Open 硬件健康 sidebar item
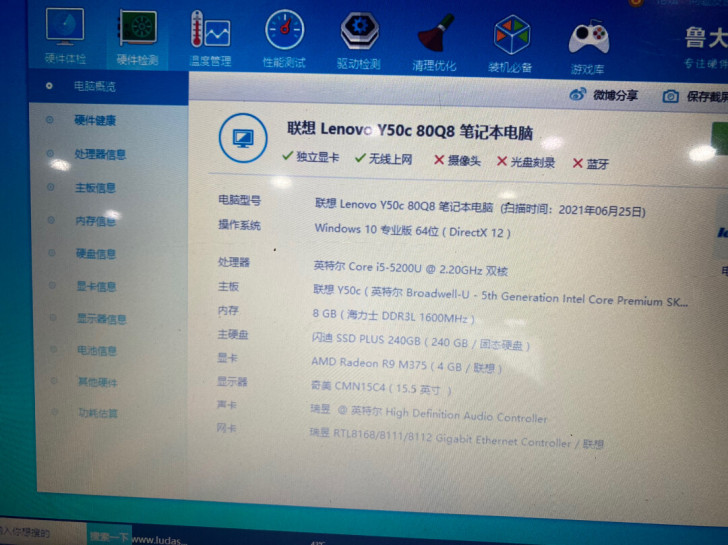 click(x=95, y=121)
